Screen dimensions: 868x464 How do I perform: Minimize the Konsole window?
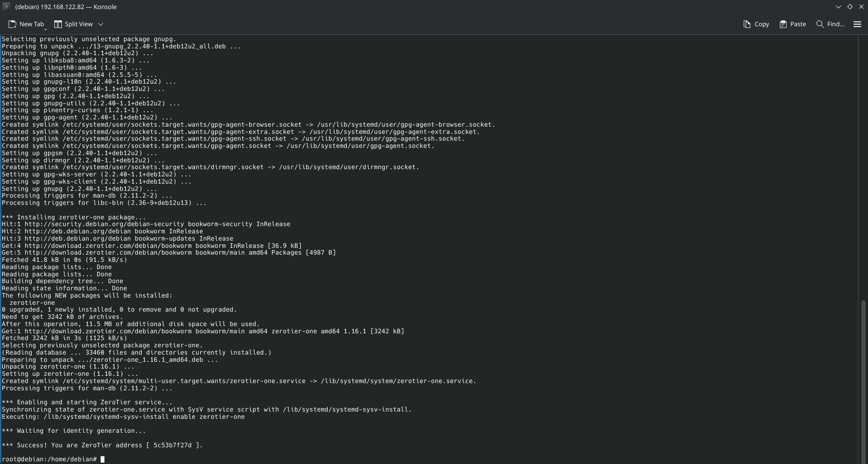click(839, 7)
